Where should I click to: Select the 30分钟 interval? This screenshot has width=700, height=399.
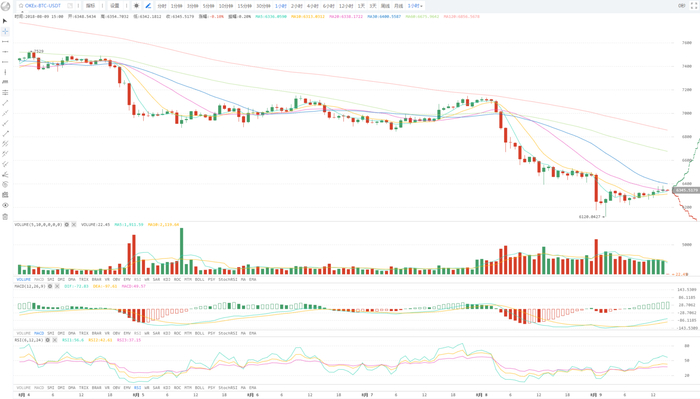(x=263, y=6)
